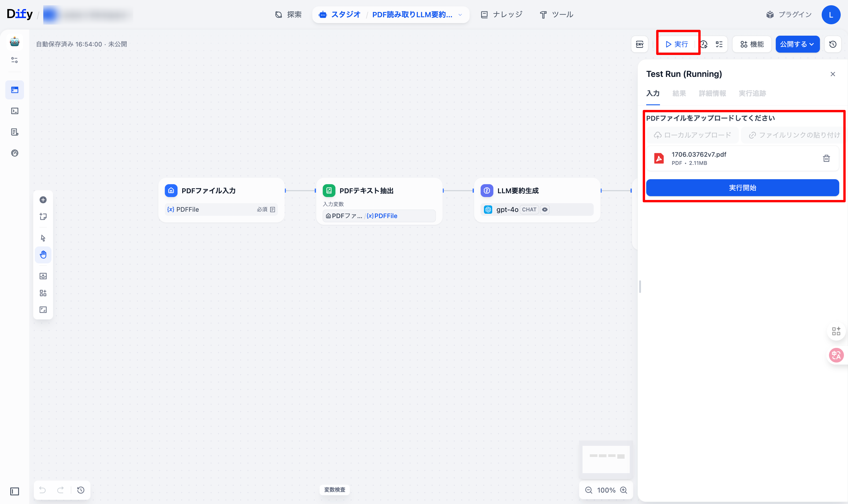Click the ENV environment variables icon

pyautogui.click(x=639, y=44)
